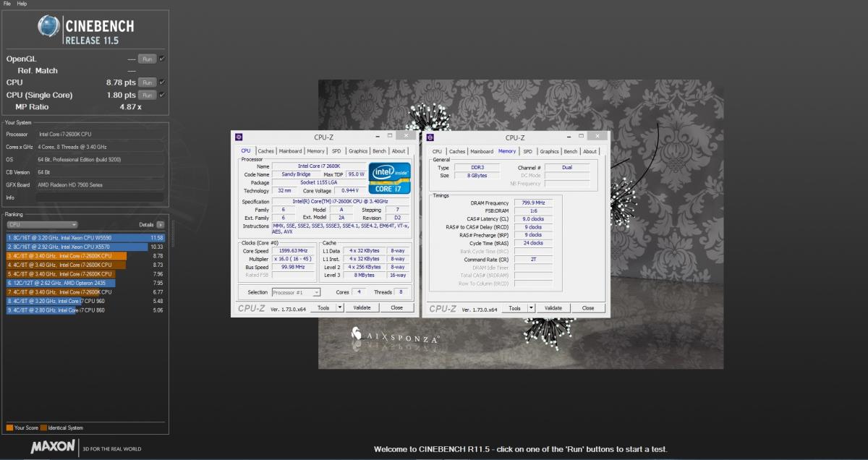
Task: Click the Intel Core i7 logo badge
Action: coord(389,177)
